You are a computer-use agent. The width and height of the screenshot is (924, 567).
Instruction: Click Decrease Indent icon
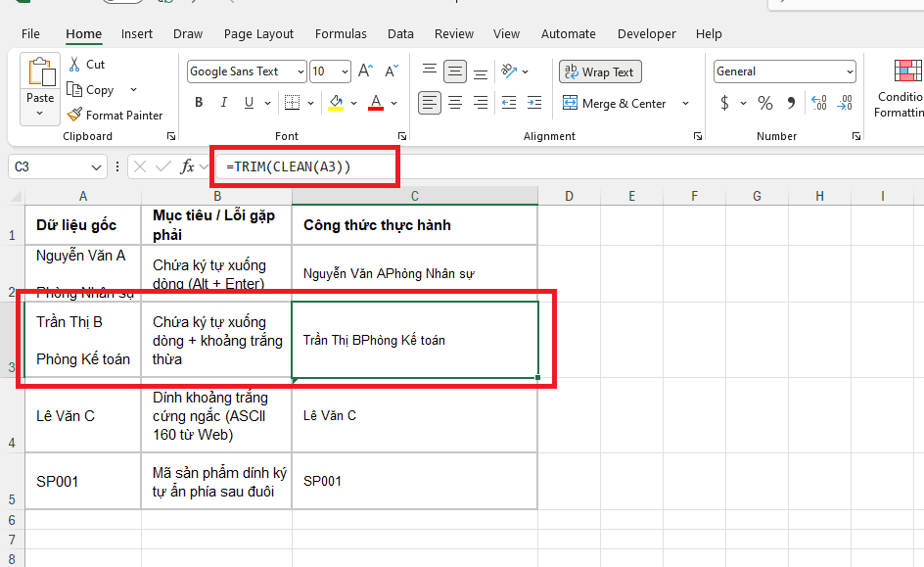[509, 103]
